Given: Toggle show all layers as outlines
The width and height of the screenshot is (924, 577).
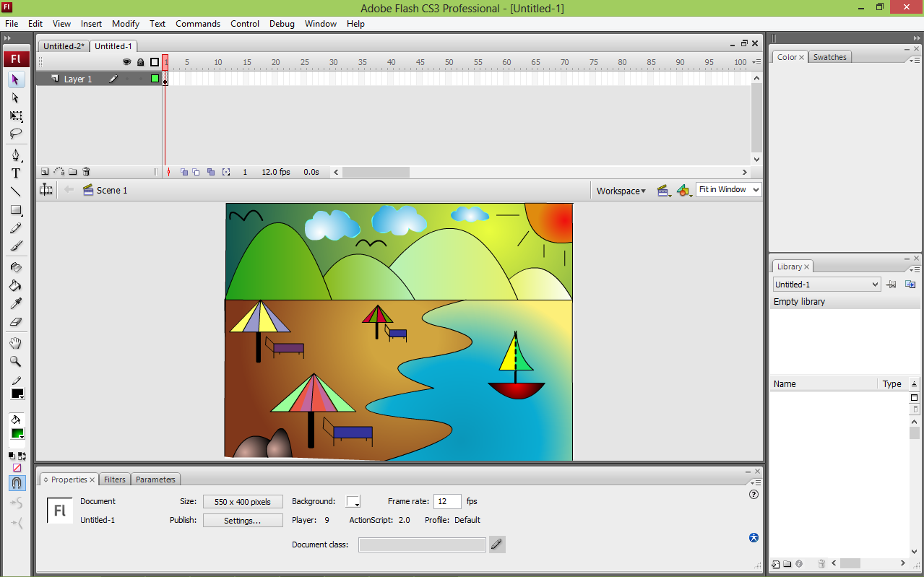Looking at the screenshot, I should (155, 62).
